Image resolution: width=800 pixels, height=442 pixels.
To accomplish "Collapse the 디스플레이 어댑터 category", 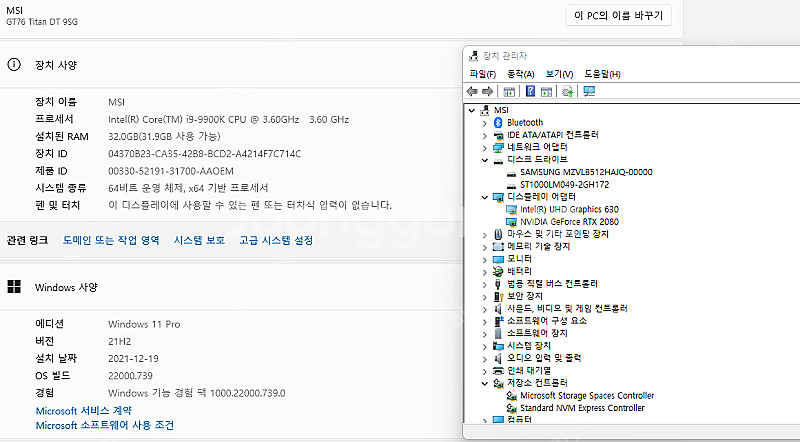I will pos(485,197).
